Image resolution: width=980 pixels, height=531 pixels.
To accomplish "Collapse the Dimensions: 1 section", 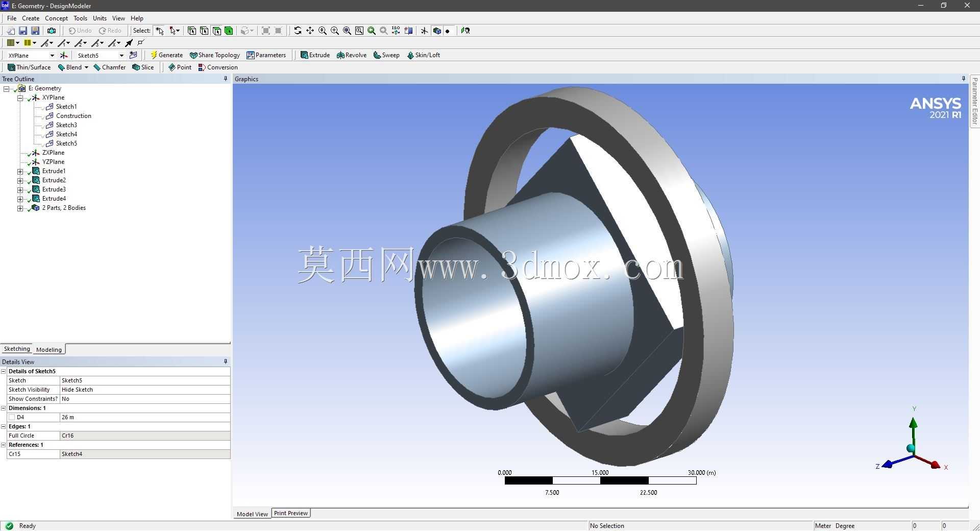I will tap(4, 408).
